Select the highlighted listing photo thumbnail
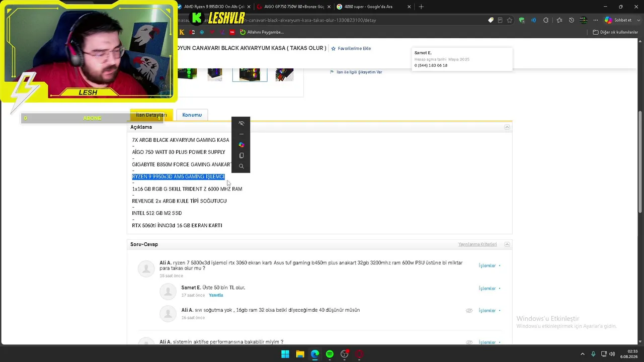This screenshot has height=362, width=644. [x=250, y=74]
